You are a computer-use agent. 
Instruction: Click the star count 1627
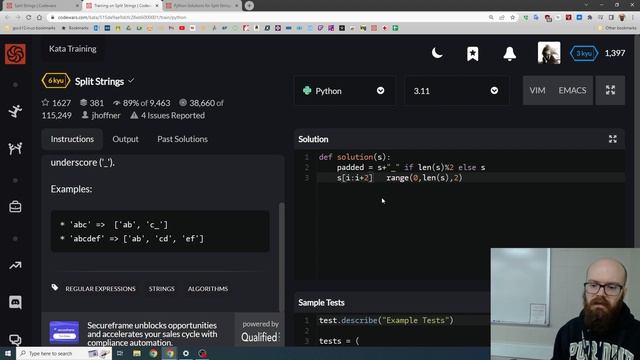[x=56, y=103]
